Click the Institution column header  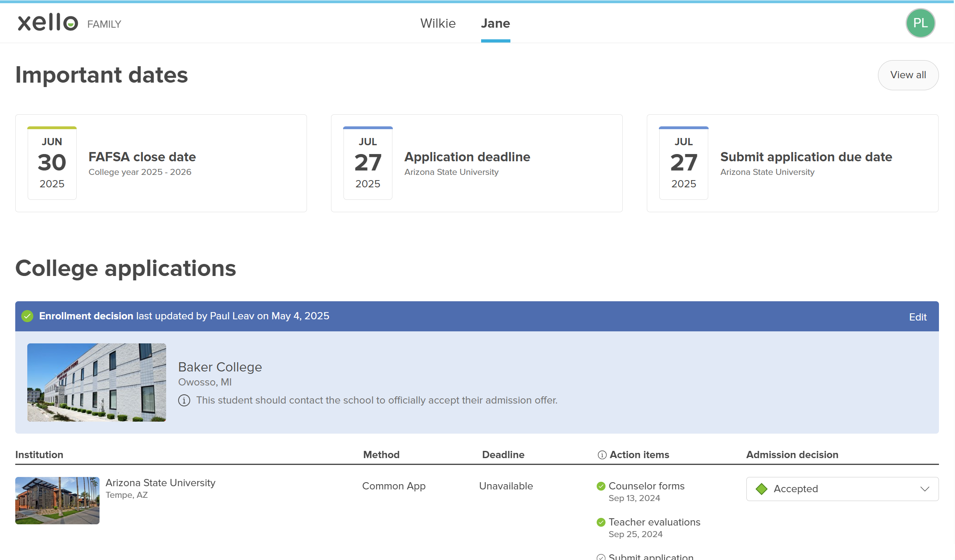pyautogui.click(x=39, y=454)
